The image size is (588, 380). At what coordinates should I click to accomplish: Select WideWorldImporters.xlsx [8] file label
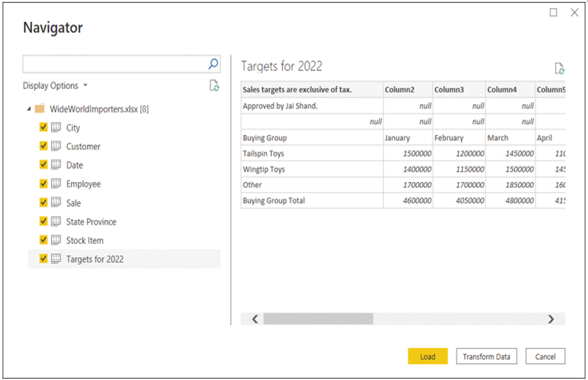tap(99, 109)
